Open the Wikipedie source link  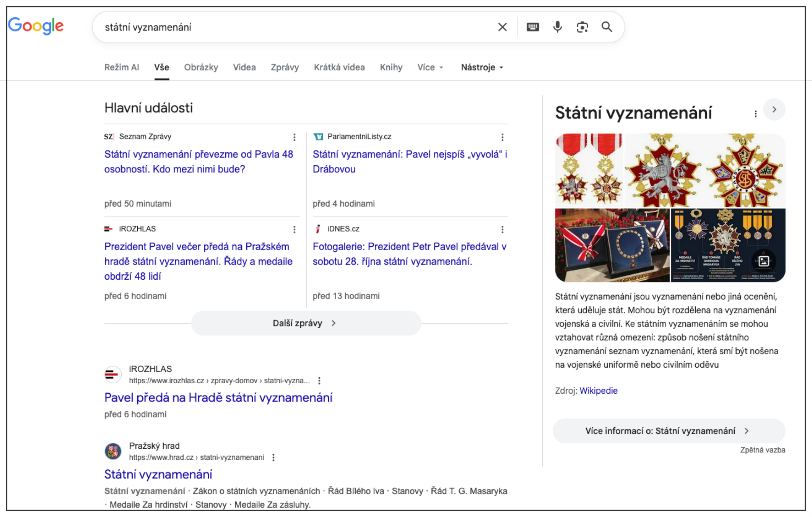598,391
